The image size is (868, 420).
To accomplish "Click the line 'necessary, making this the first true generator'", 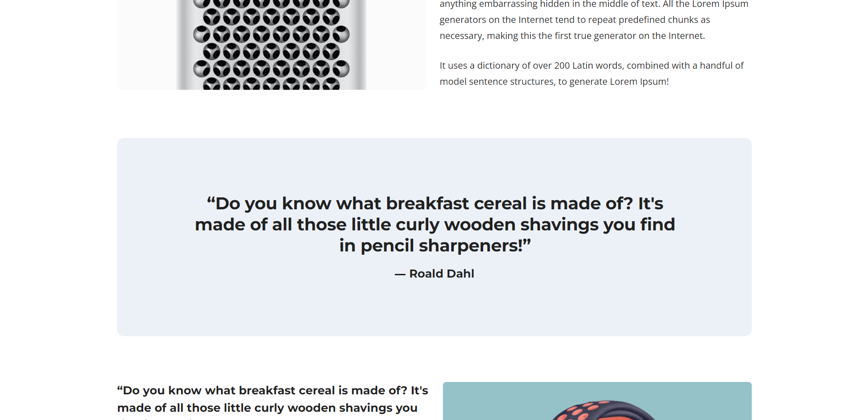I will click(x=572, y=36).
